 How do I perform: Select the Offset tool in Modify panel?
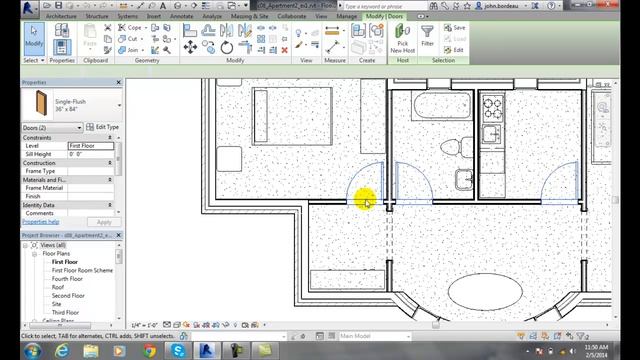208,30
